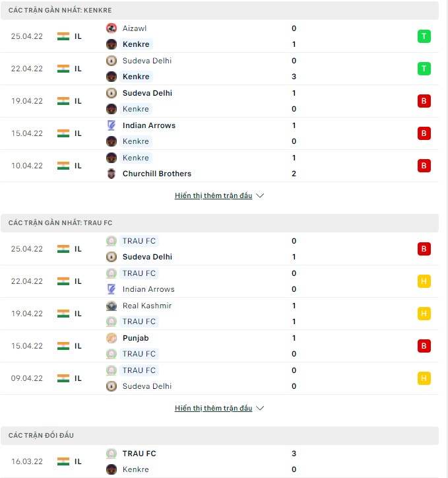Select the 'Các trận đối đầu' section header
This screenshot has height=478, width=448.
[42, 436]
